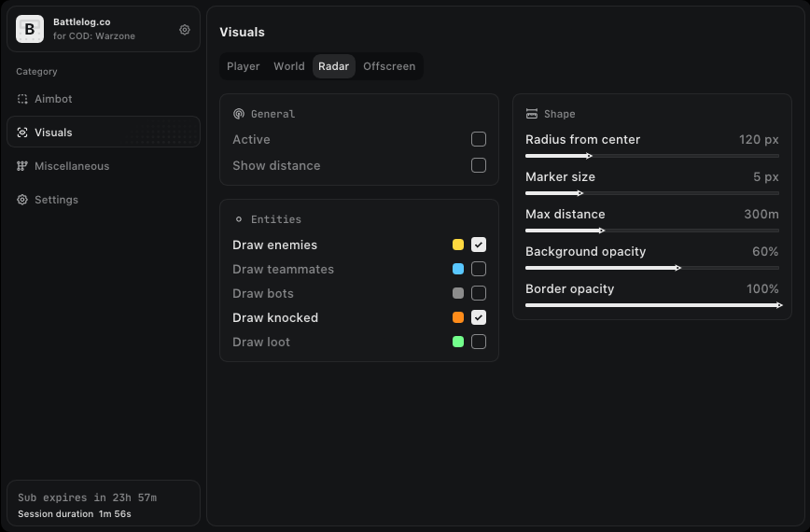This screenshot has width=810, height=532.
Task: Click the Sub expires in 23h 57m text
Action: pos(88,497)
